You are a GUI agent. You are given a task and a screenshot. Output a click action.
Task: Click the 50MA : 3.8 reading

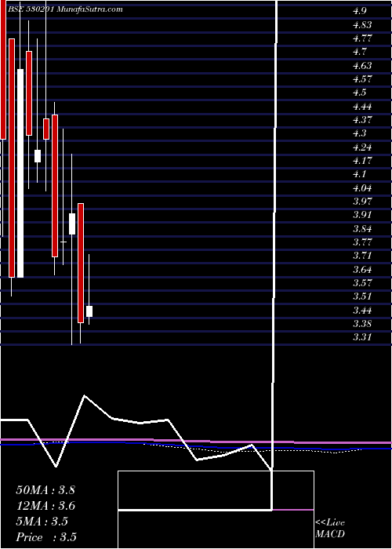click(45, 490)
